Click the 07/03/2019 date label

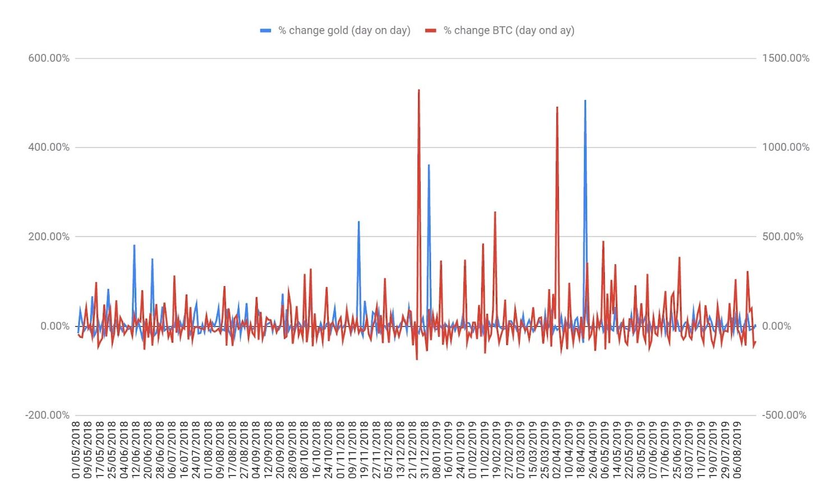tap(520, 451)
